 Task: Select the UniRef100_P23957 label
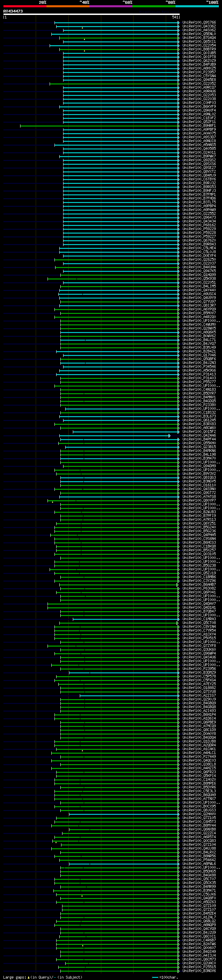(199, 72)
